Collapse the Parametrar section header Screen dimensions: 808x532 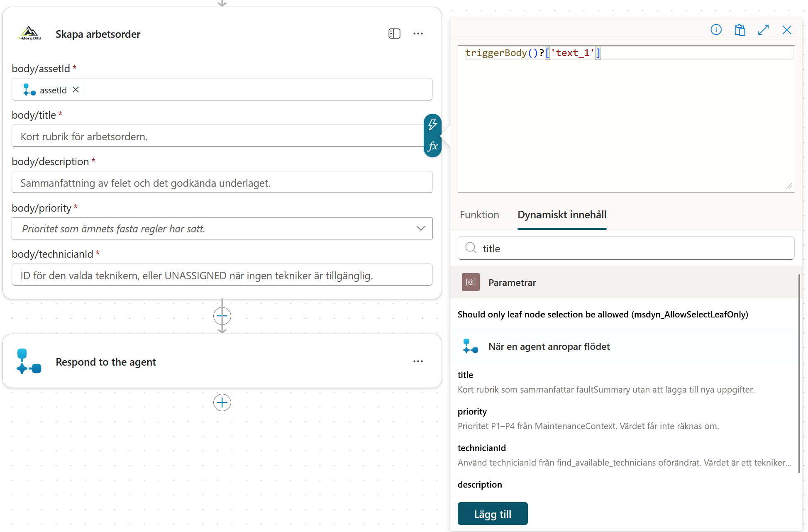pos(624,282)
